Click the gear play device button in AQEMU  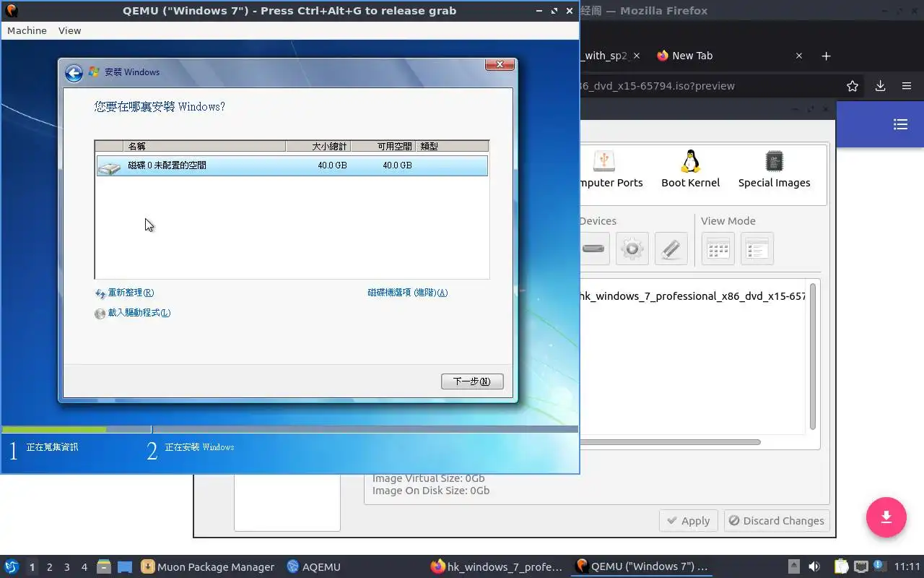point(632,249)
